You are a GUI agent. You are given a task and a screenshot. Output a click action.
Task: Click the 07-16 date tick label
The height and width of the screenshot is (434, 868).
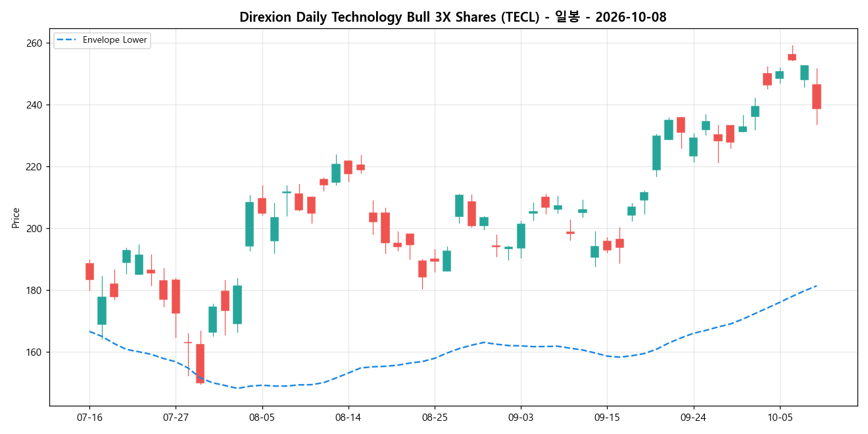coord(89,418)
